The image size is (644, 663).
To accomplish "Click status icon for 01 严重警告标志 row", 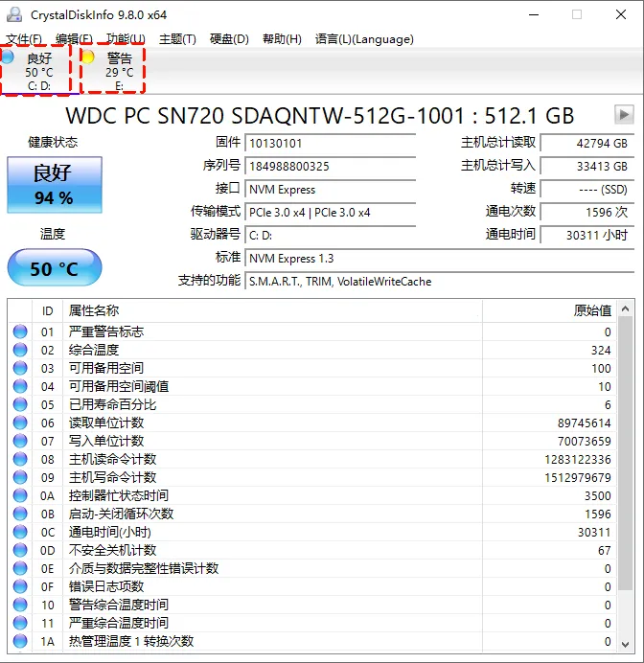I will coord(20,331).
